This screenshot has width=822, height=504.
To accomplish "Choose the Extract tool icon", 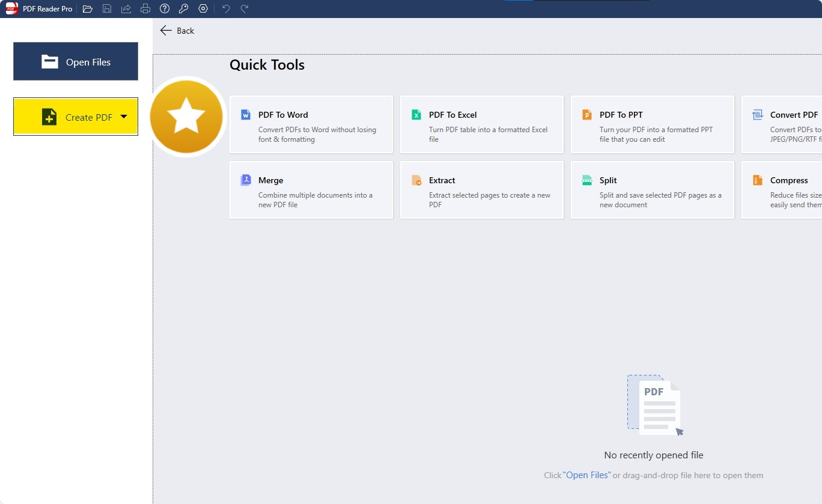I will (x=416, y=180).
